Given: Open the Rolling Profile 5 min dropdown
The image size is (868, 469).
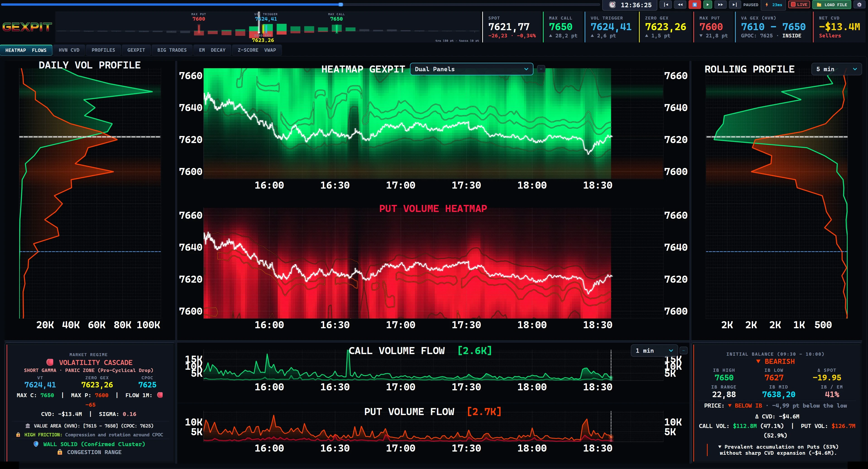Looking at the screenshot, I should pos(836,69).
